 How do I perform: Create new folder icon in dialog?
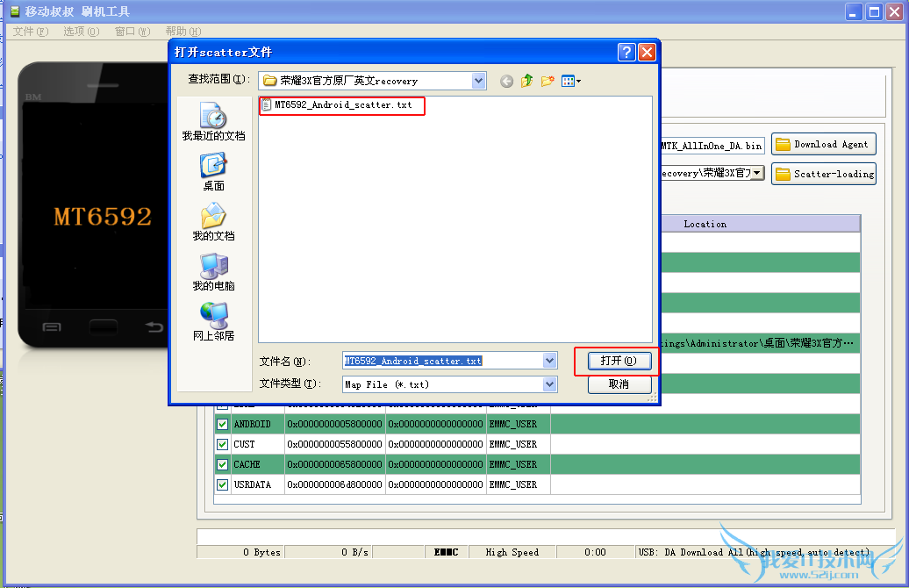pyautogui.click(x=548, y=82)
